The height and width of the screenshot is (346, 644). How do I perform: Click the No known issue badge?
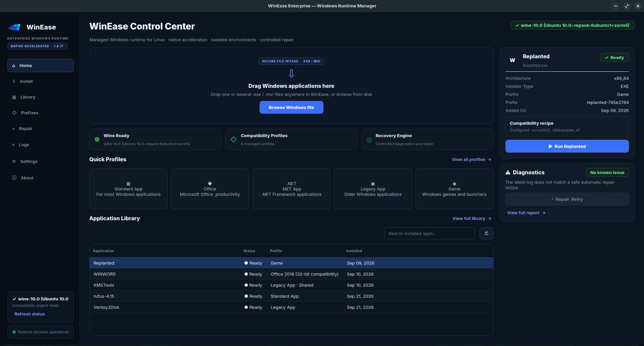tap(607, 172)
